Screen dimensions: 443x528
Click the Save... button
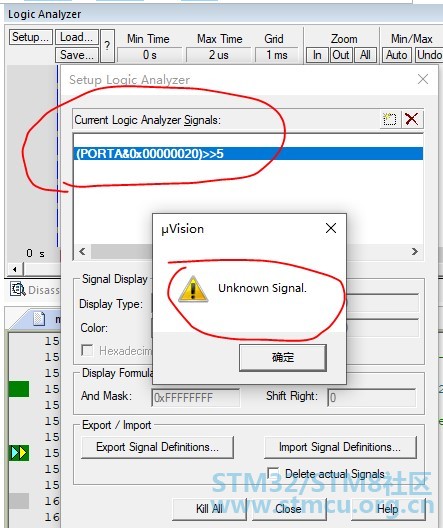(77, 55)
